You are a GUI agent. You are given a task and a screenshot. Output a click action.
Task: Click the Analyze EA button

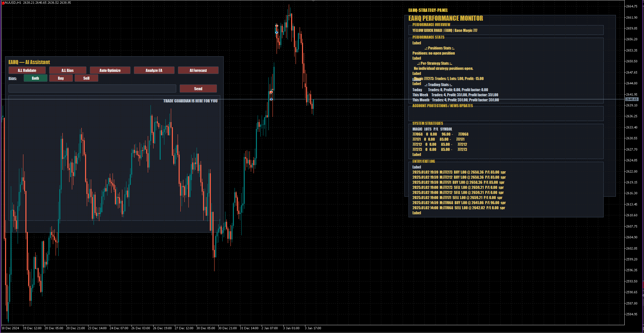tap(154, 70)
